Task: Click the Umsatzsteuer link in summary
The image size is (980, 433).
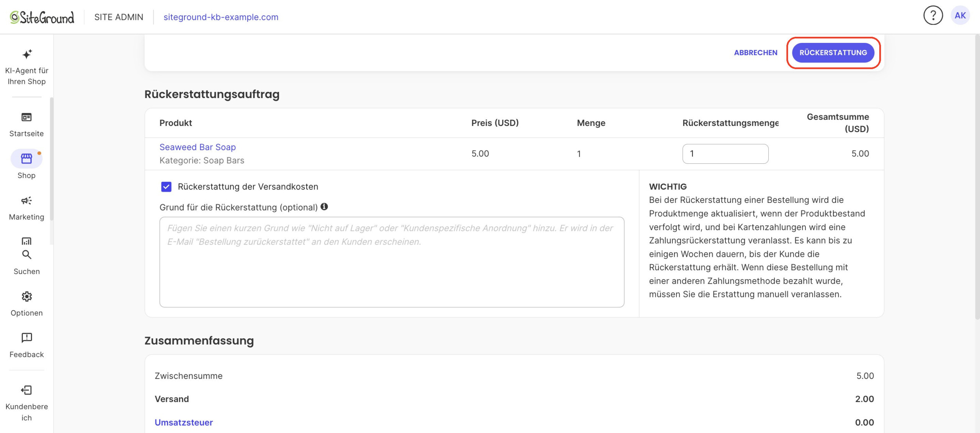Action: coord(184,422)
